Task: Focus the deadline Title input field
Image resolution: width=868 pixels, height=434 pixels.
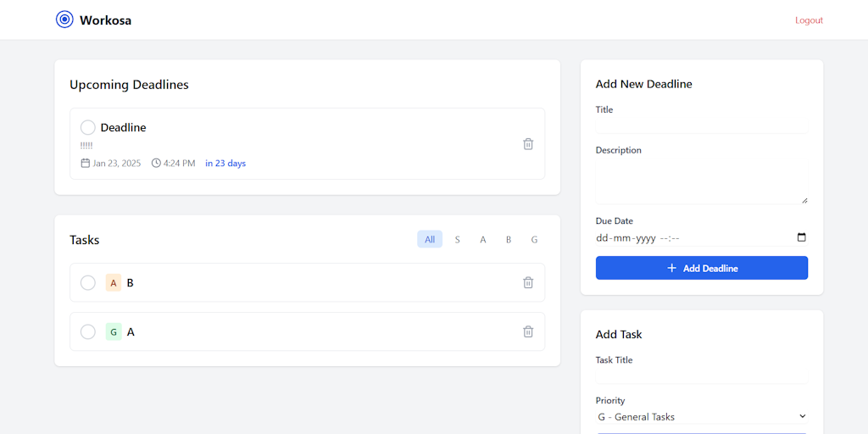Action: pyautogui.click(x=701, y=125)
